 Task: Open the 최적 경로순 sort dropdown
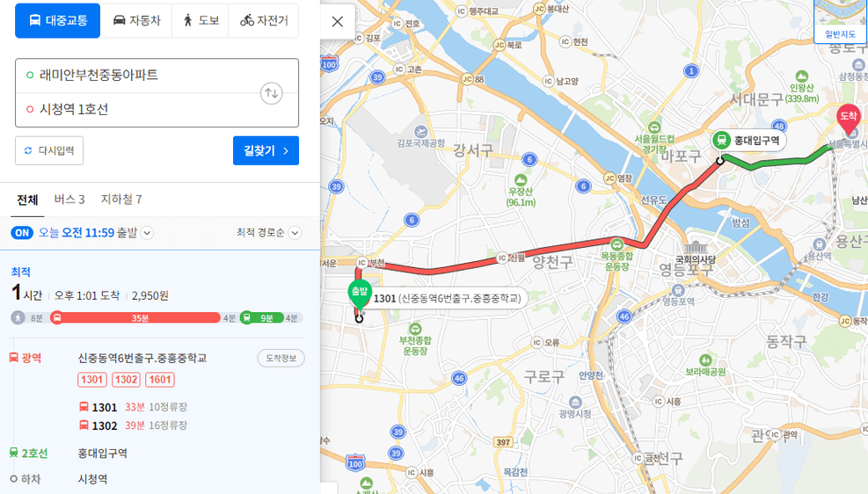269,233
